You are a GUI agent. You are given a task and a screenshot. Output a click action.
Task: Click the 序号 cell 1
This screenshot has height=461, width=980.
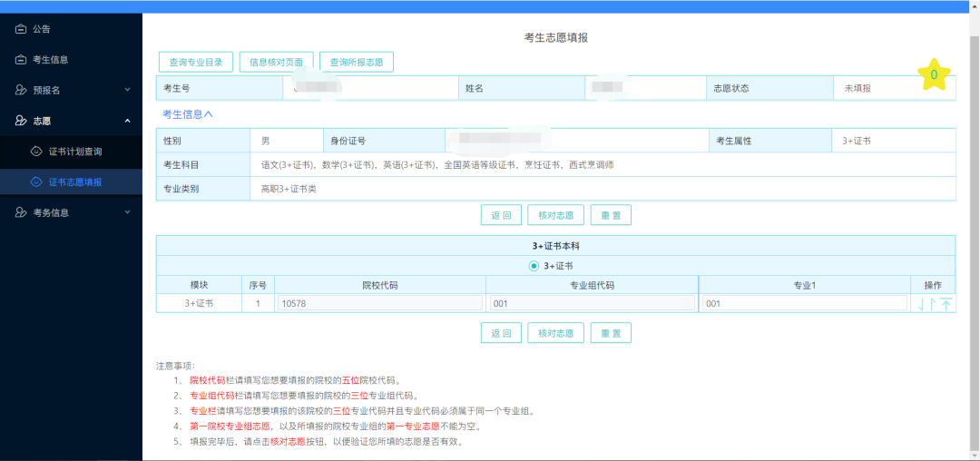click(258, 304)
